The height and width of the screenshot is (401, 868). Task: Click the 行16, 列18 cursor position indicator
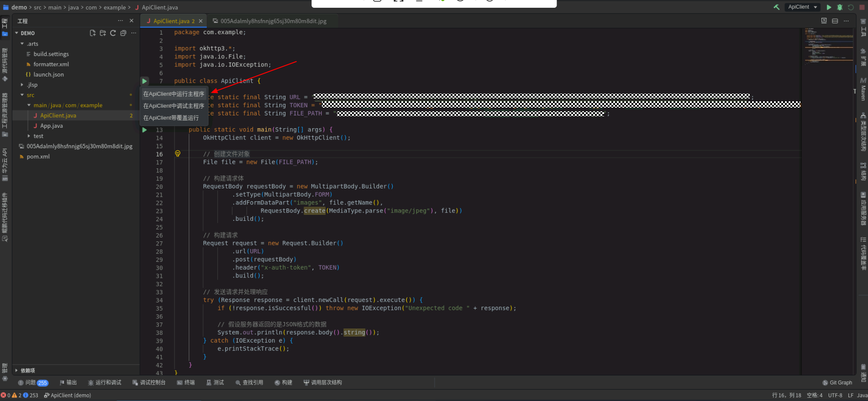coord(786,396)
